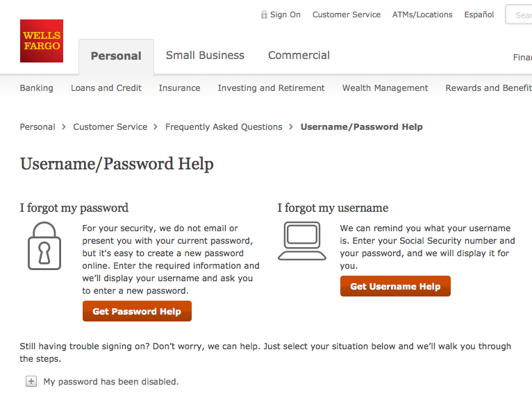This screenshot has width=532, height=393.
Task: Open the Loans and Credit menu
Action: tap(106, 88)
